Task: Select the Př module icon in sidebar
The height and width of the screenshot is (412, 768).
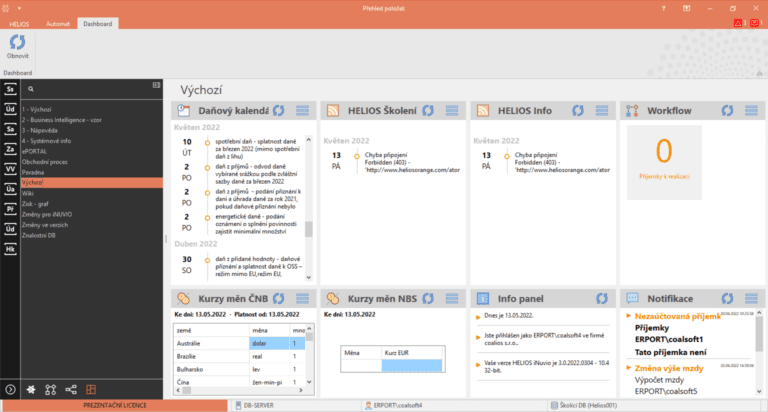Action: (x=10, y=209)
